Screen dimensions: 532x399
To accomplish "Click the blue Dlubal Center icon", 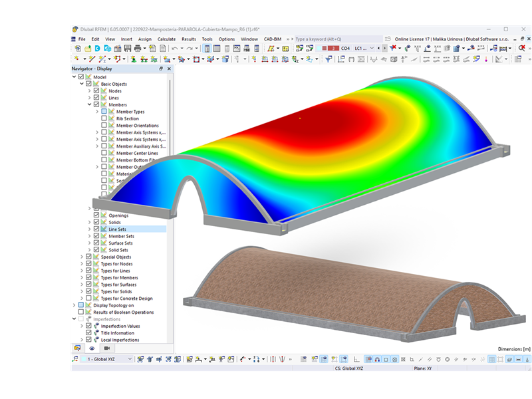I will click(97, 49).
